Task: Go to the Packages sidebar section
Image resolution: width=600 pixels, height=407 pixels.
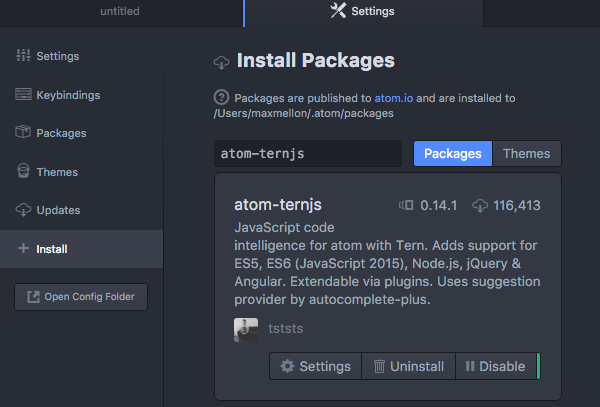Action: [82, 133]
